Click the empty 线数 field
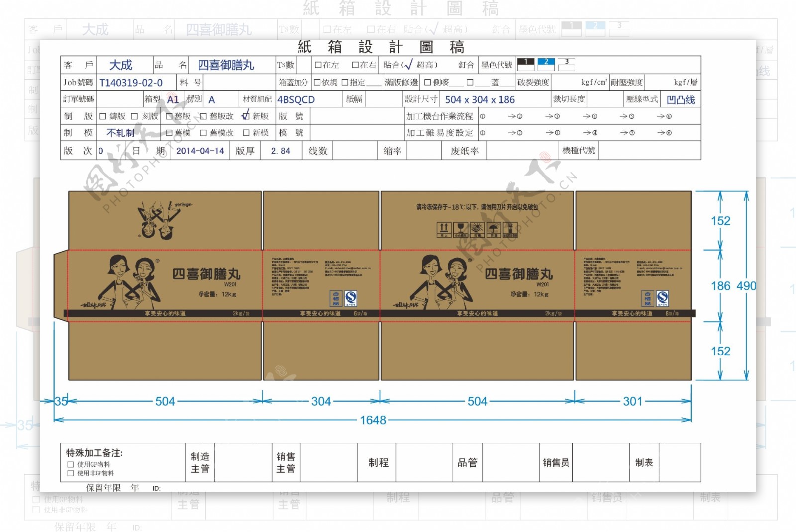796x532 pixels. click(355, 151)
